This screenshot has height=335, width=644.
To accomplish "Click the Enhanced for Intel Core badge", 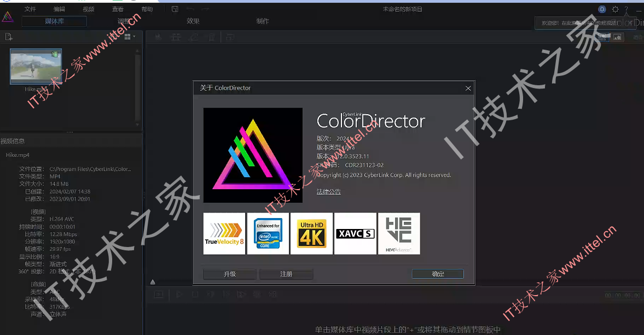I will pyautogui.click(x=268, y=233).
